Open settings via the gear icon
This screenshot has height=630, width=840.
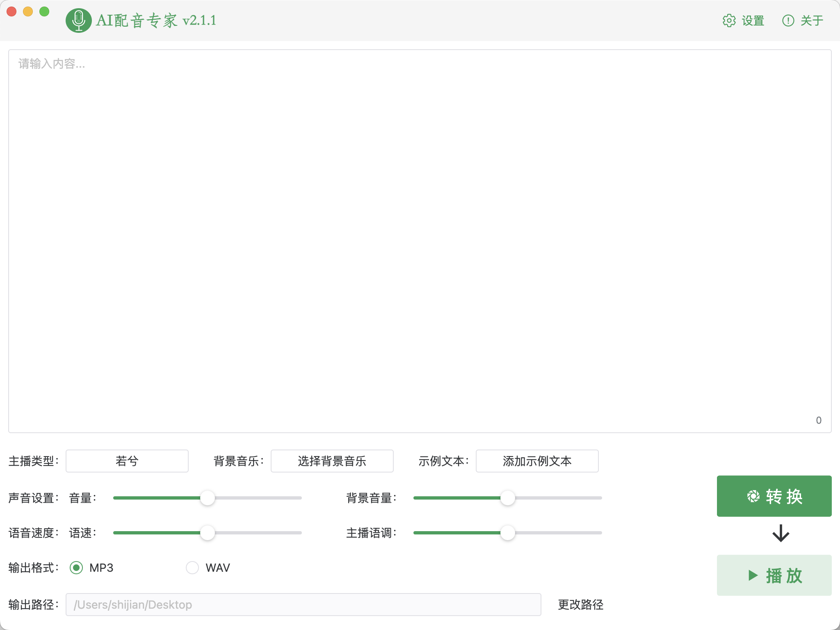[x=729, y=21]
